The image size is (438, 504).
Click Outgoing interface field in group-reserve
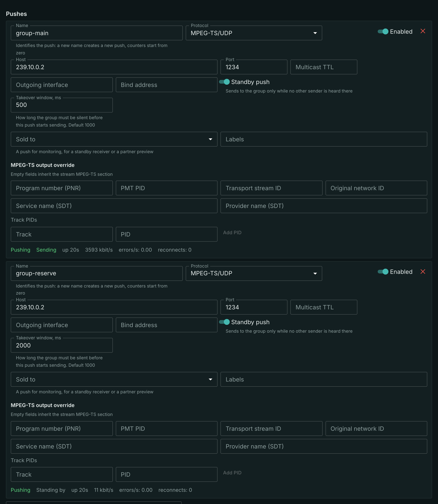coord(62,325)
